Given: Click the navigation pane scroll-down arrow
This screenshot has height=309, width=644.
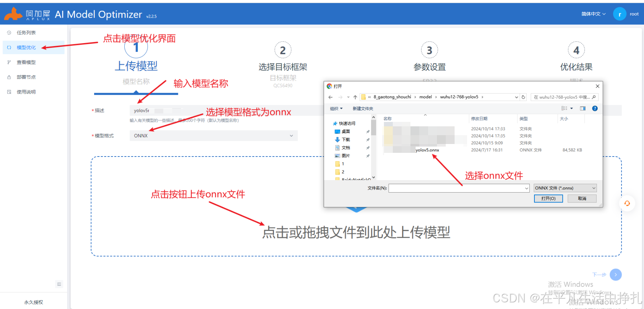Looking at the screenshot, I should (374, 177).
